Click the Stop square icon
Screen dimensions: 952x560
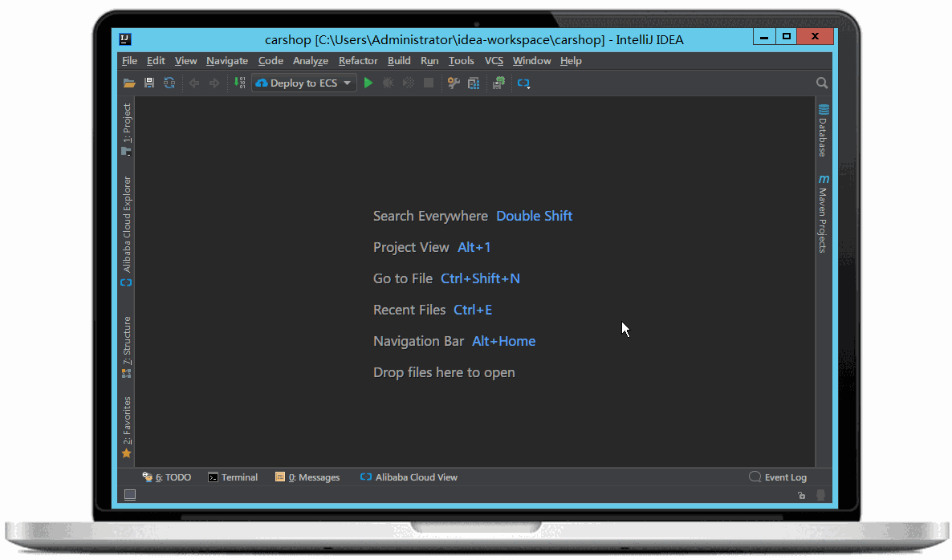pos(429,83)
